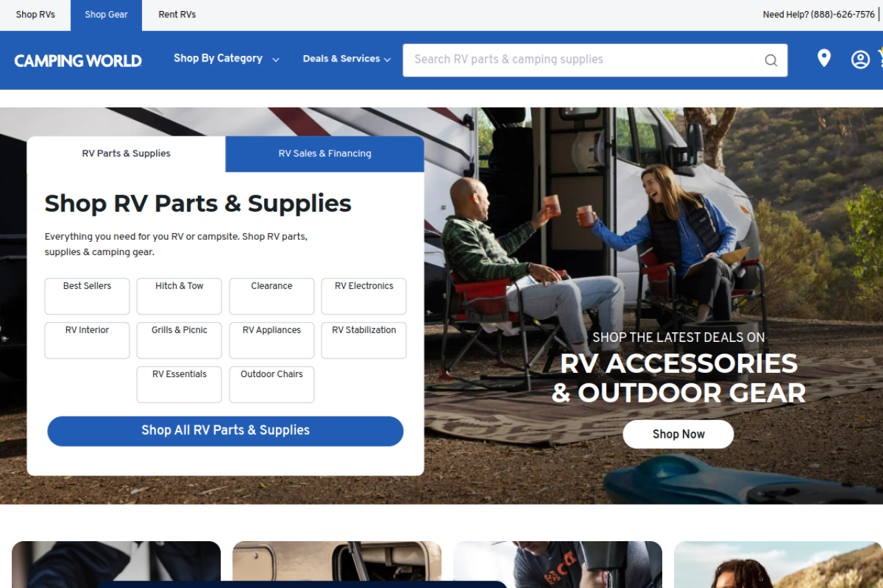The height and width of the screenshot is (588, 883).
Task: Switch to the Rent RVs tab
Action: 177,14
